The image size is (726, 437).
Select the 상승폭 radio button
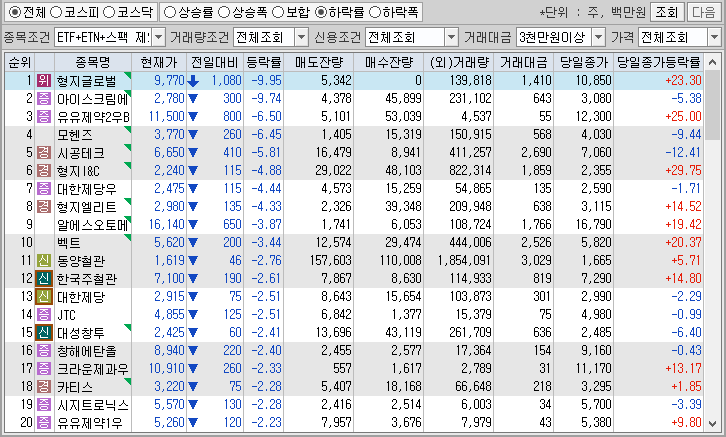224,12
